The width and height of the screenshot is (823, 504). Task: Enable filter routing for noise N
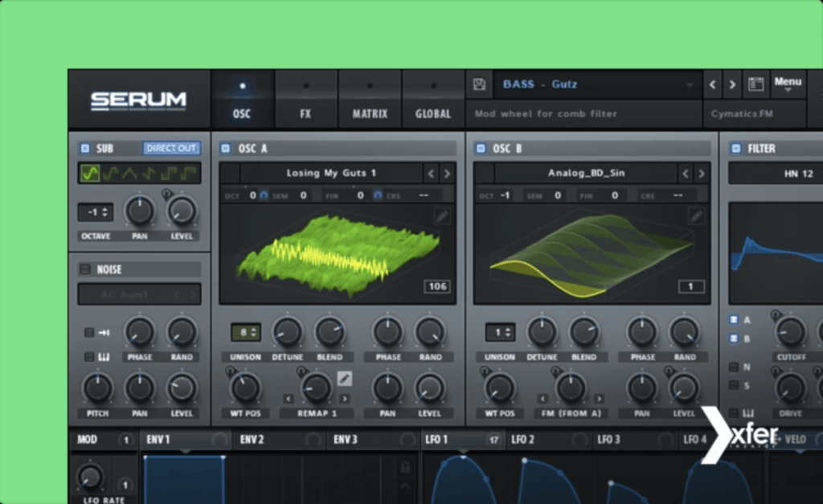(734, 367)
